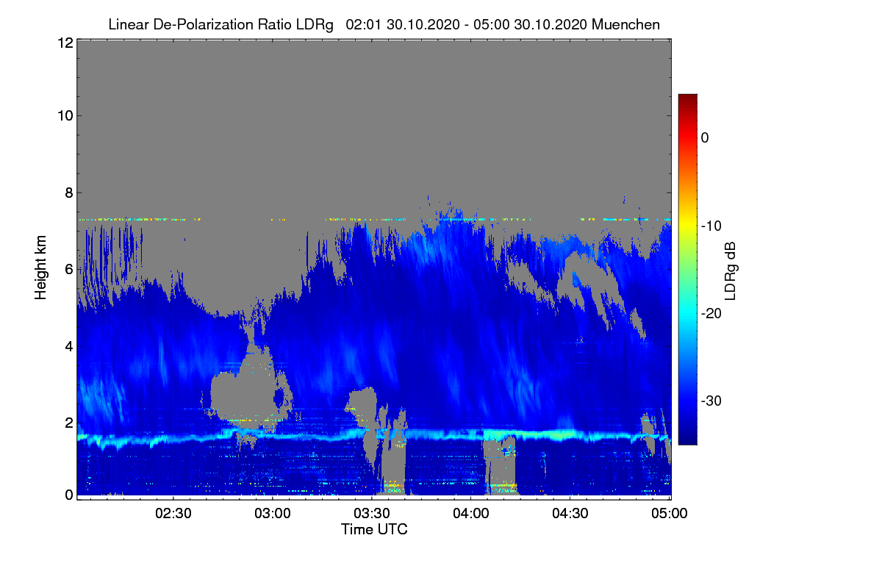The height and width of the screenshot is (588, 882).
Task: Click the '05:00' time axis label
Action: pos(670,513)
